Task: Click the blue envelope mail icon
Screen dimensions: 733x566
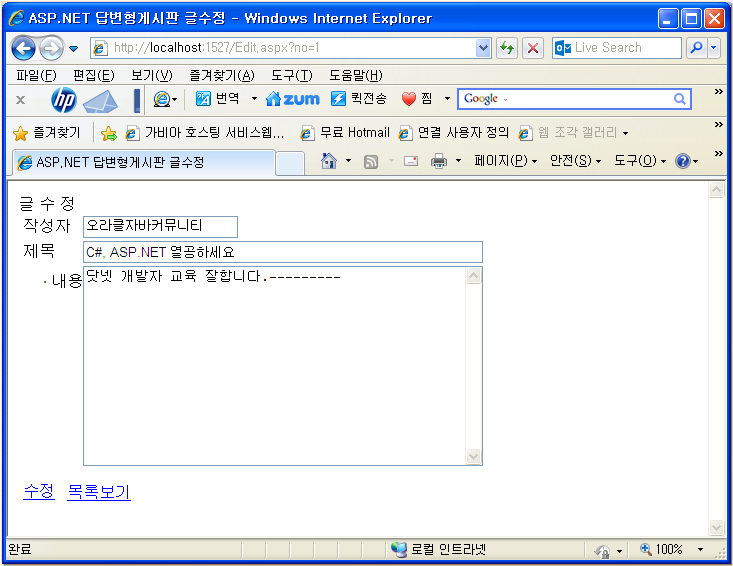Action: (101, 100)
